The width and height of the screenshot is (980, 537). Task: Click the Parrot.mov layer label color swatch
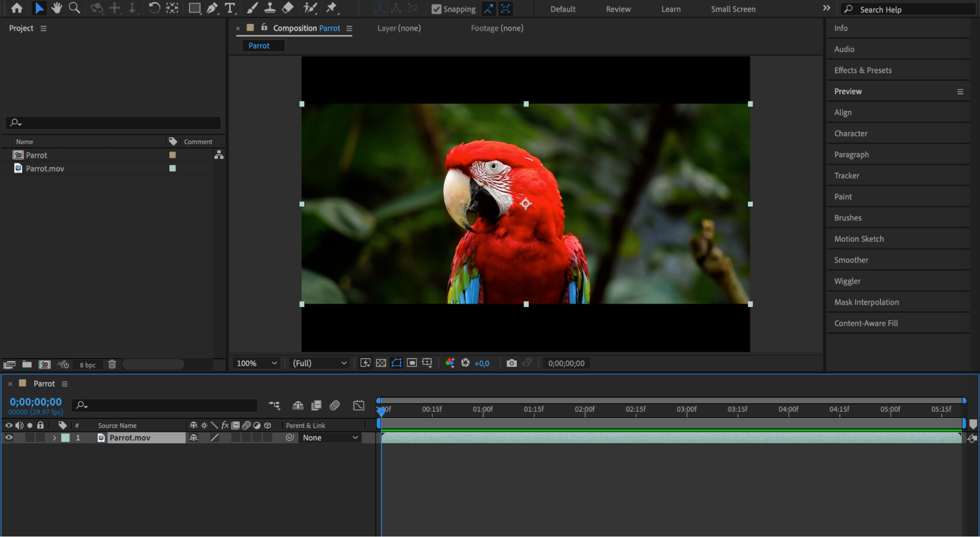point(65,438)
